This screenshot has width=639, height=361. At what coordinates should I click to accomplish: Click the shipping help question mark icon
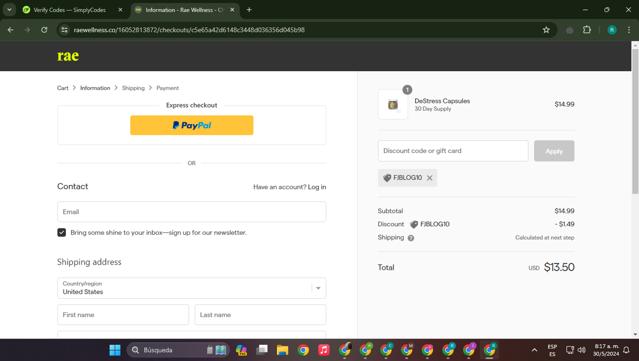(411, 238)
